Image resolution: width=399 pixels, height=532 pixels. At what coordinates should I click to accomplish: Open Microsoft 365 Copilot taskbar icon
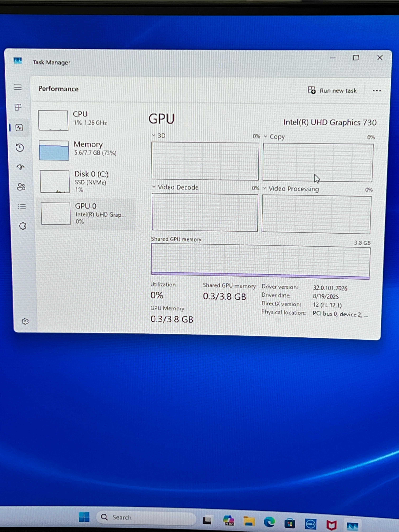click(x=228, y=521)
